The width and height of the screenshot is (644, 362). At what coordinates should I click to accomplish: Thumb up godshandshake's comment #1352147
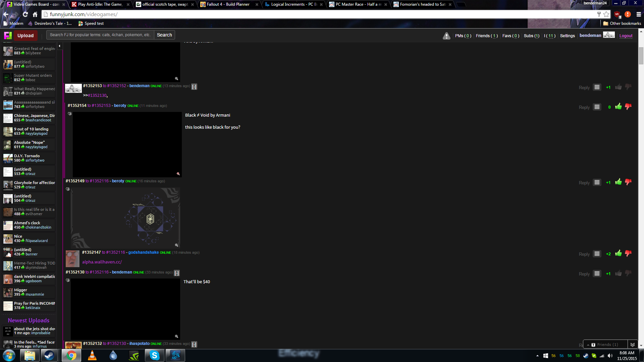pos(618,253)
